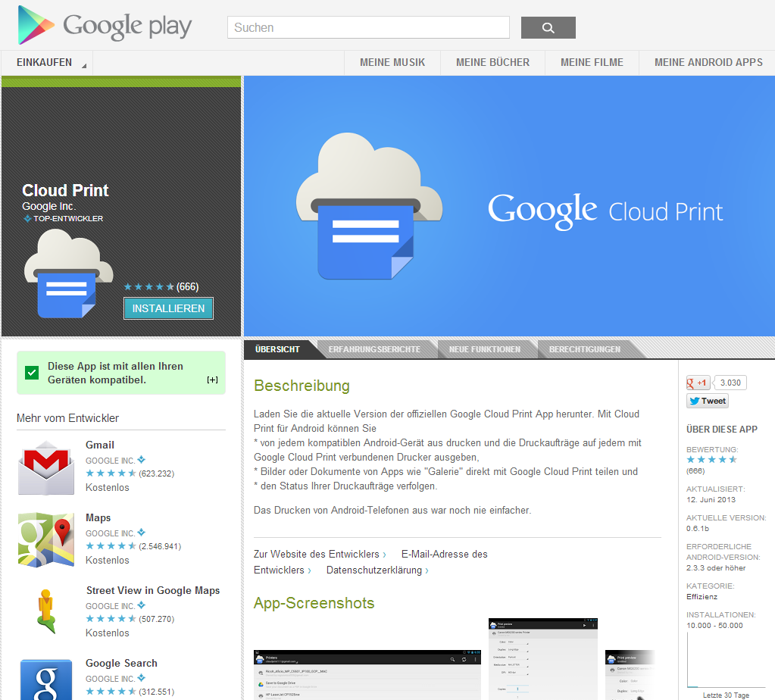Go to Meine Musik

tap(392, 63)
